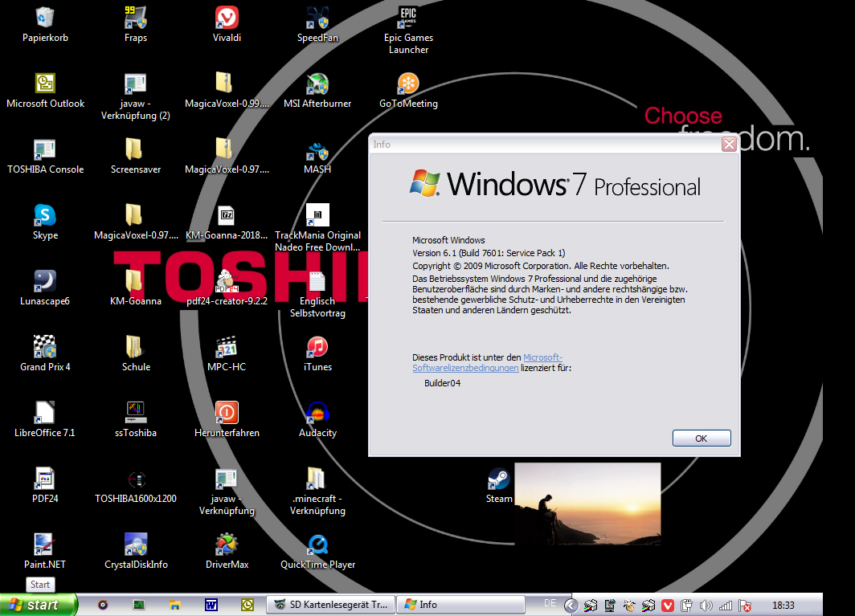Click the green start button

(x=39, y=605)
